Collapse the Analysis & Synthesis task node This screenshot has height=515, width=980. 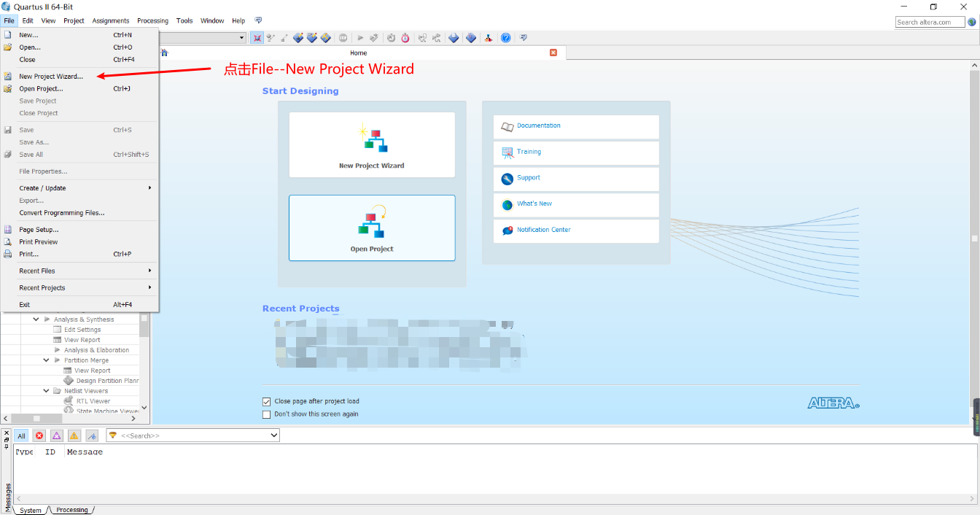pyautogui.click(x=36, y=320)
